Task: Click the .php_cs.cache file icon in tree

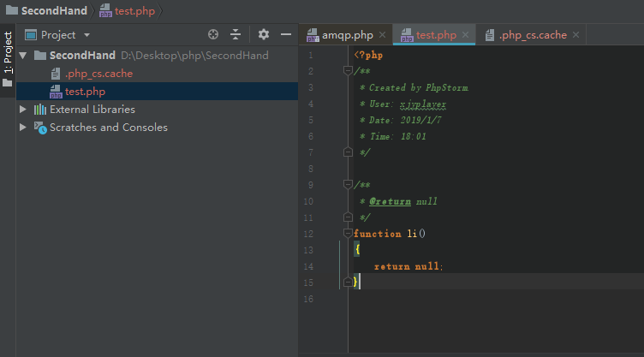Action: 56,74
